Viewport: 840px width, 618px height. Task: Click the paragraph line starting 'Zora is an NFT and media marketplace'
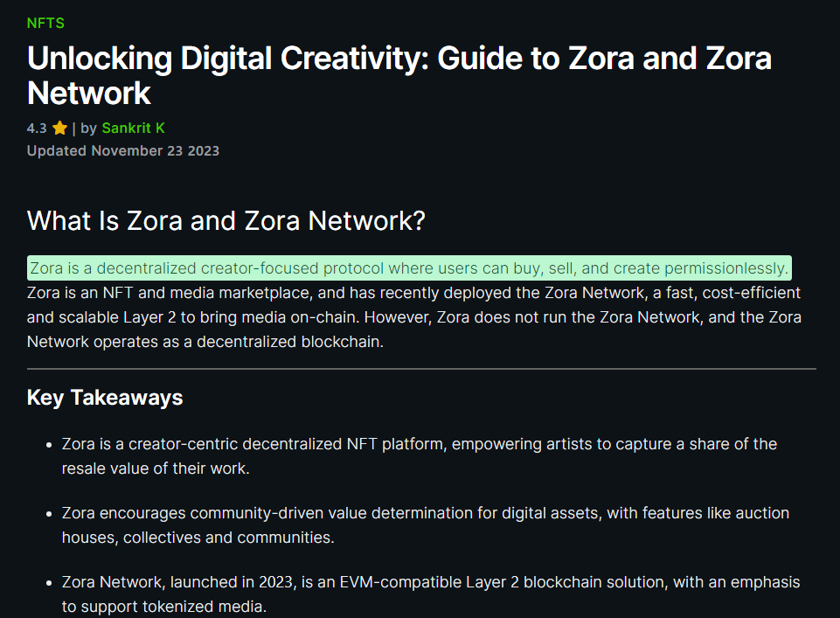pyautogui.click(x=413, y=293)
